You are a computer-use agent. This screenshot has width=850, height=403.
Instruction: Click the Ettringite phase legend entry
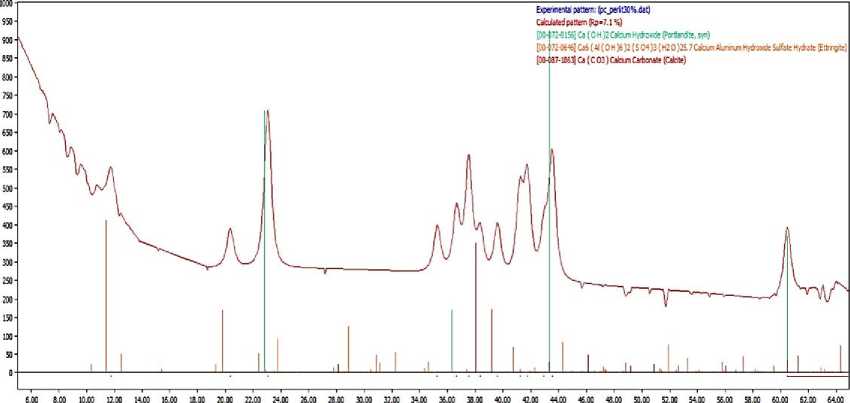[692, 48]
